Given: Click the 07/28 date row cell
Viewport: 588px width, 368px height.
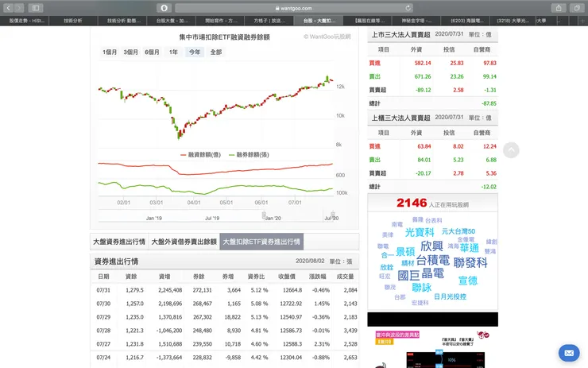Looking at the screenshot, I should [x=103, y=331].
